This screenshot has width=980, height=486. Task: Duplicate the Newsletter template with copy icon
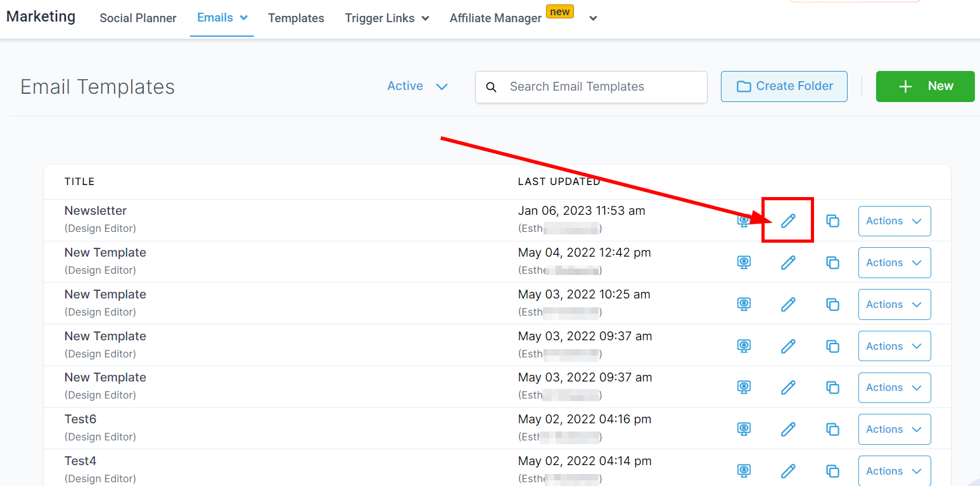tap(832, 221)
